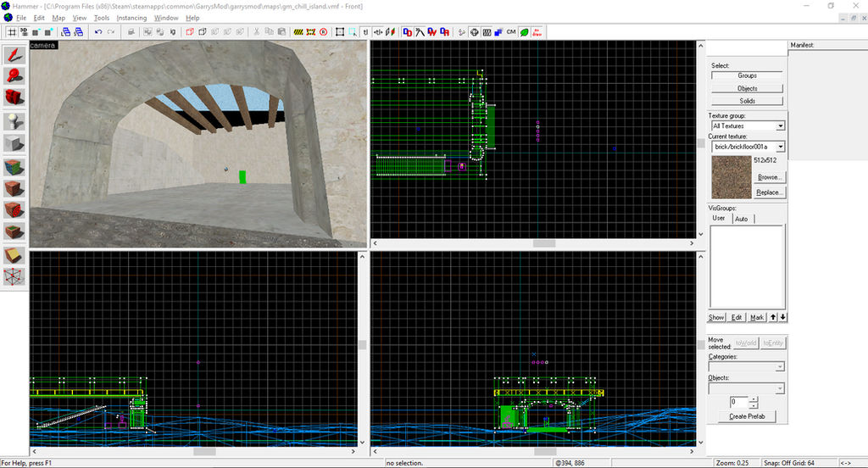868x468 pixels.
Task: Select the Apply Decals tool
Action: click(x=14, y=210)
